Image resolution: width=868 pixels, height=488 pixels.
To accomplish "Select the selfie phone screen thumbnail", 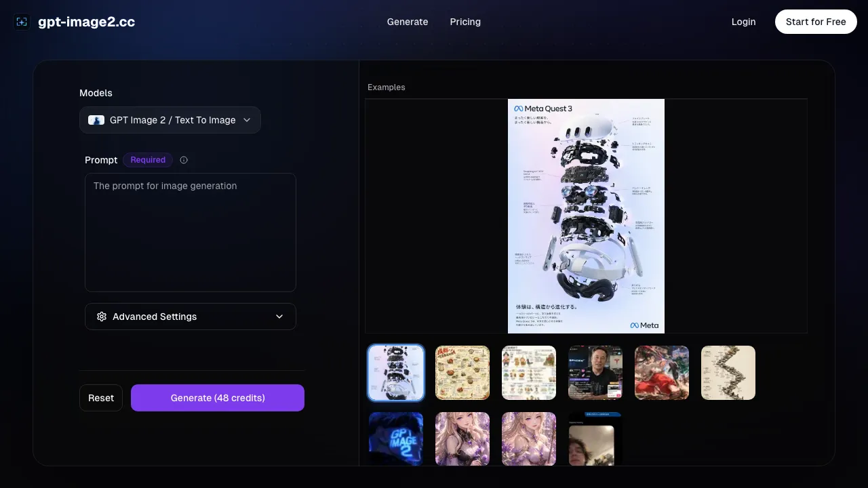I will click(x=595, y=439).
